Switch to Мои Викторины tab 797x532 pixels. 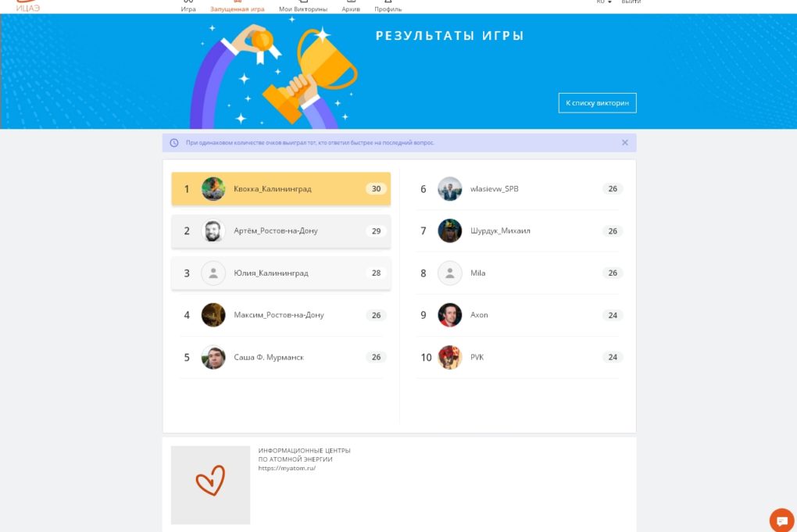[x=303, y=6]
